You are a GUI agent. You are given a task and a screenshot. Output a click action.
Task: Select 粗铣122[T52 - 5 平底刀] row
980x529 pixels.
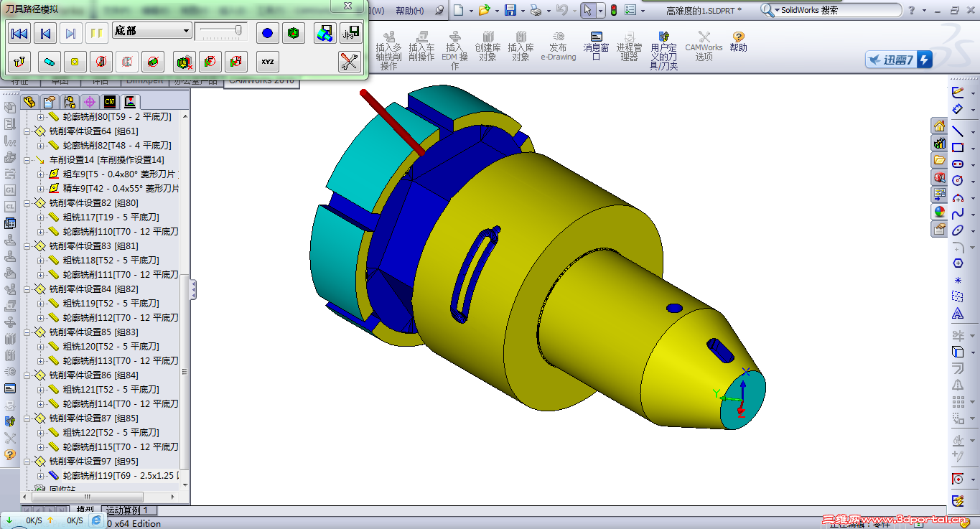104,433
